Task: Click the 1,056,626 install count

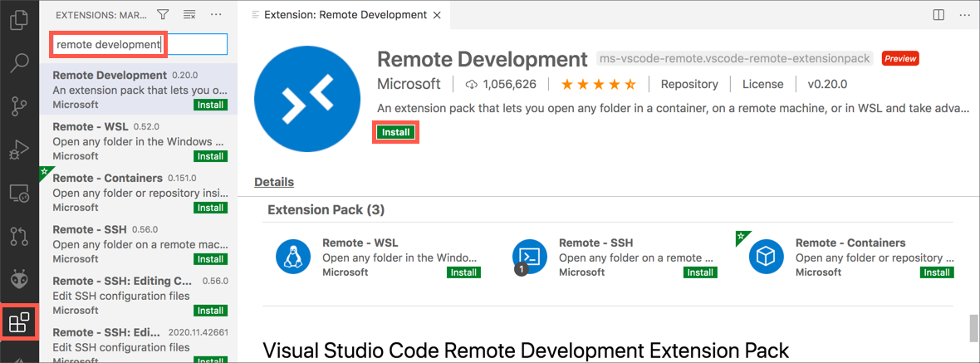Action: 502,84
